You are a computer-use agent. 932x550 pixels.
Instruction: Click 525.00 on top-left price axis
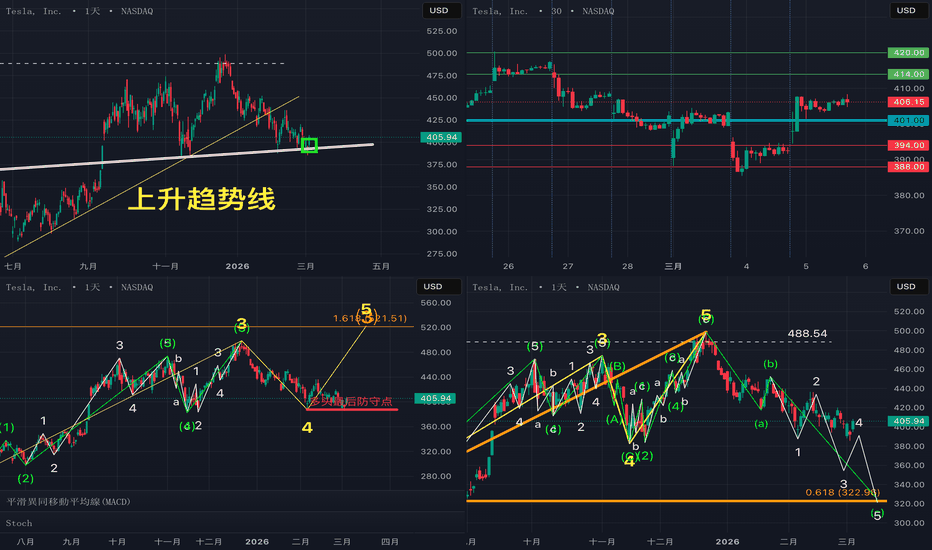[442, 31]
